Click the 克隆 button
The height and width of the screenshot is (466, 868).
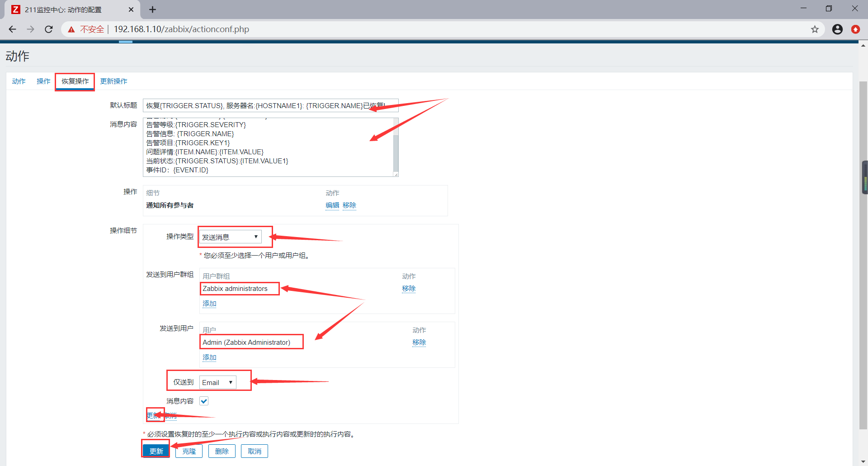click(x=189, y=451)
